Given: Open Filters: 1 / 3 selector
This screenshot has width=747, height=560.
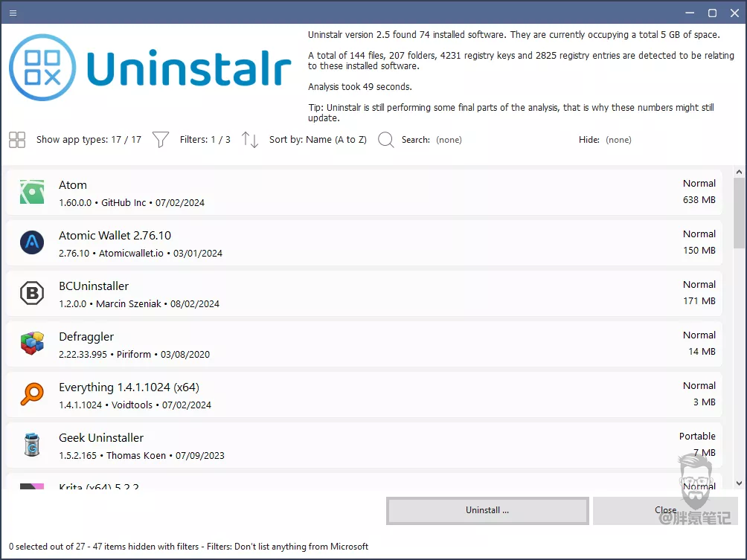Looking at the screenshot, I should (205, 140).
